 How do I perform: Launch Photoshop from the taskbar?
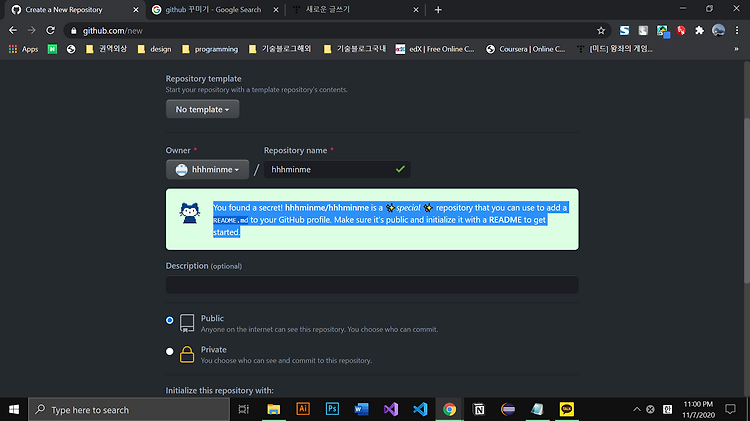[332, 410]
